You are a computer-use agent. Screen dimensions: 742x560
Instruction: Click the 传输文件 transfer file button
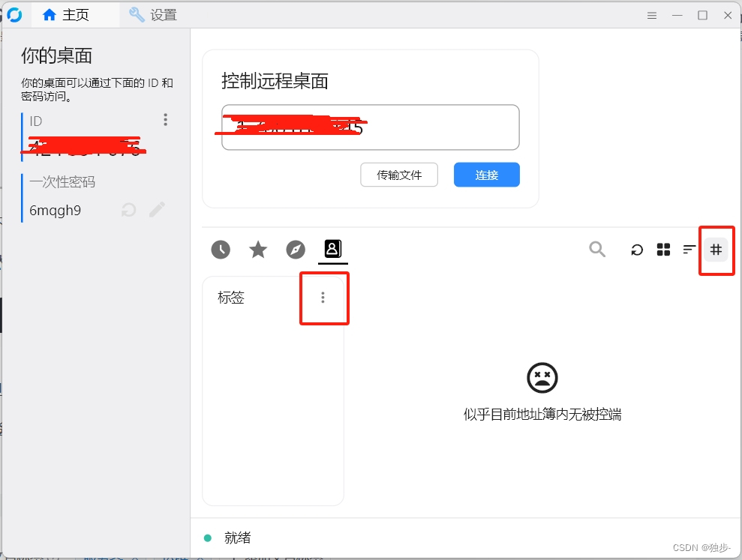pos(399,175)
